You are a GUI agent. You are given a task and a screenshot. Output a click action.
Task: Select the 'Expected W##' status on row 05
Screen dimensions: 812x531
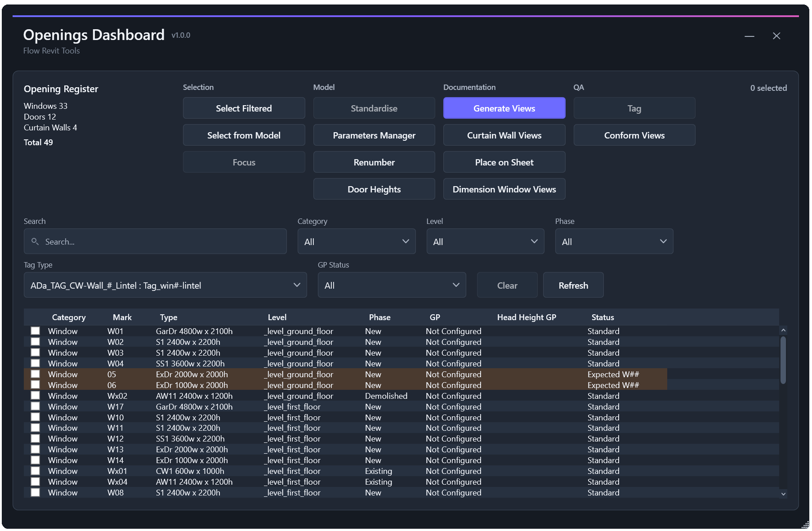tap(613, 374)
